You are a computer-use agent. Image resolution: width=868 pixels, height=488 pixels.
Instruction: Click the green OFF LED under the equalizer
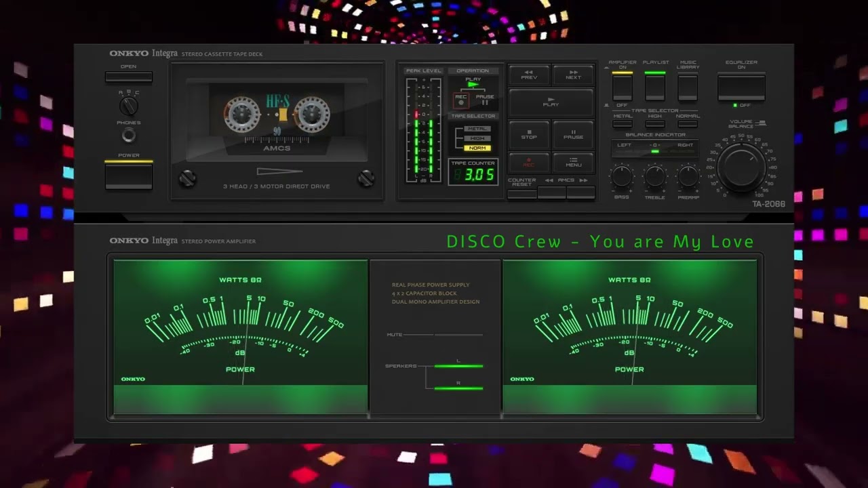(x=736, y=105)
